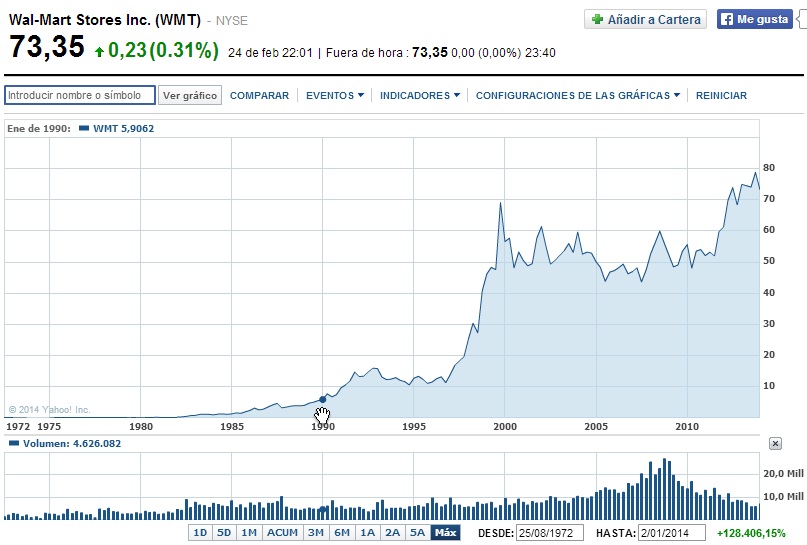Click the HASTA date field 2/01/2014
This screenshot has width=807, height=545.
(x=671, y=533)
